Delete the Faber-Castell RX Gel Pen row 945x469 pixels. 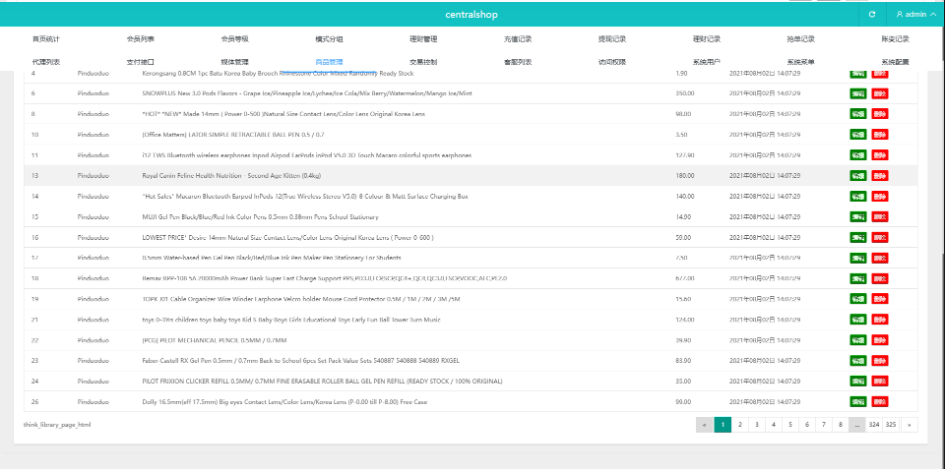click(x=880, y=360)
